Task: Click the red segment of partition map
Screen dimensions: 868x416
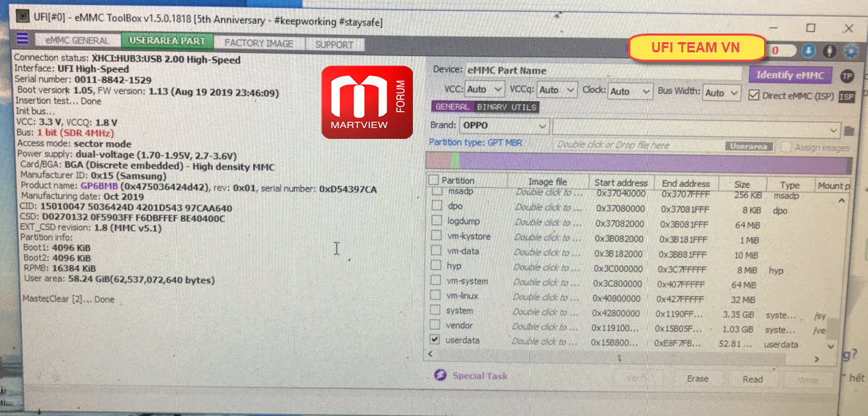Action: (x=438, y=161)
